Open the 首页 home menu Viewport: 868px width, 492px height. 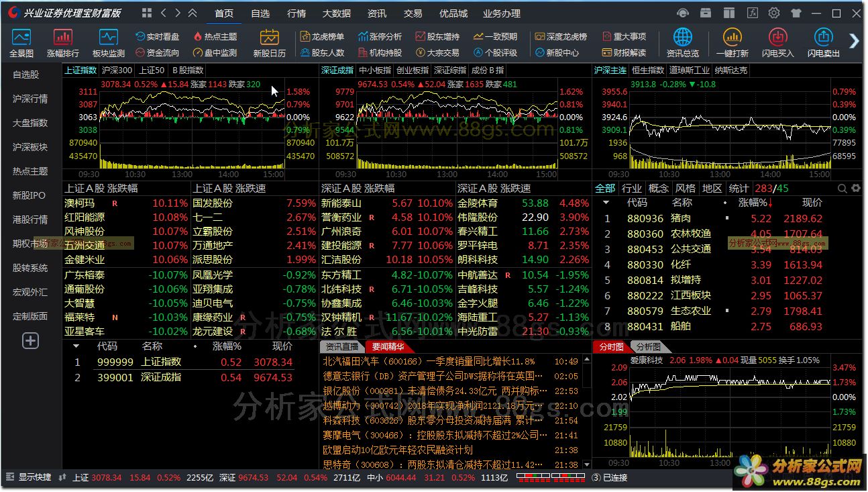click(224, 13)
